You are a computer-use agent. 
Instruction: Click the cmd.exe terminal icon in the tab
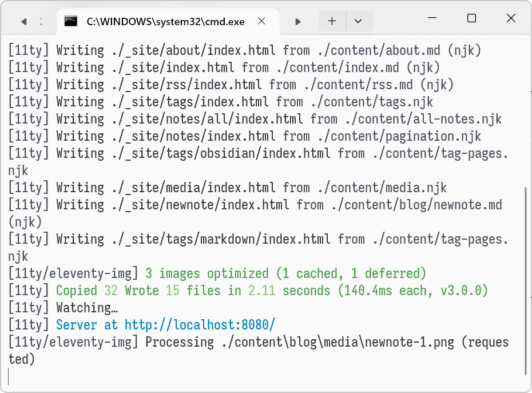click(71, 21)
